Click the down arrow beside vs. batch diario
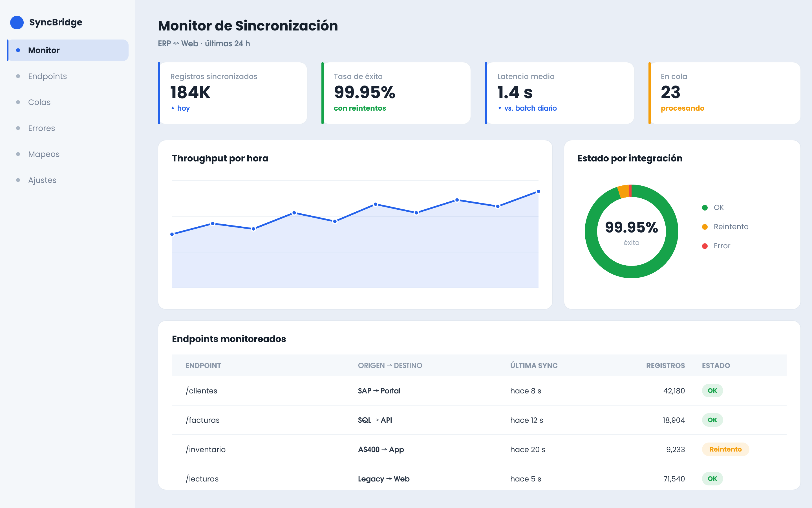The height and width of the screenshot is (508, 812). pos(500,108)
